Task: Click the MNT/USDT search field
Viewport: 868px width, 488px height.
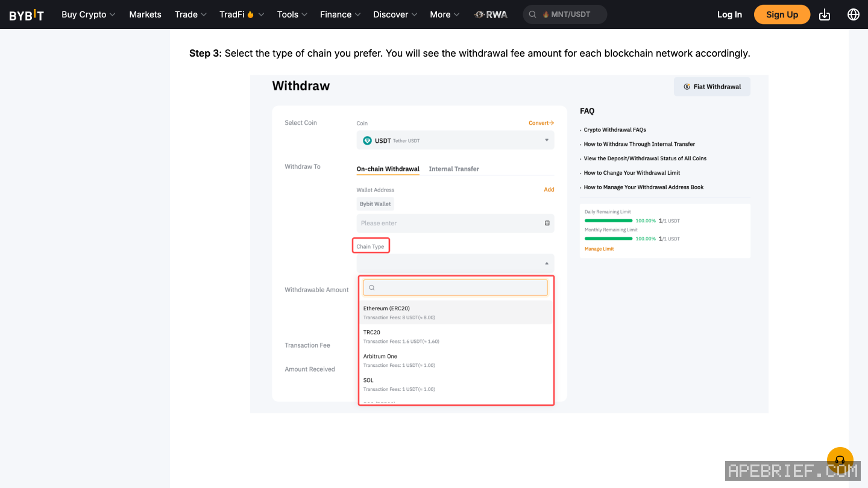Action: pyautogui.click(x=565, y=14)
